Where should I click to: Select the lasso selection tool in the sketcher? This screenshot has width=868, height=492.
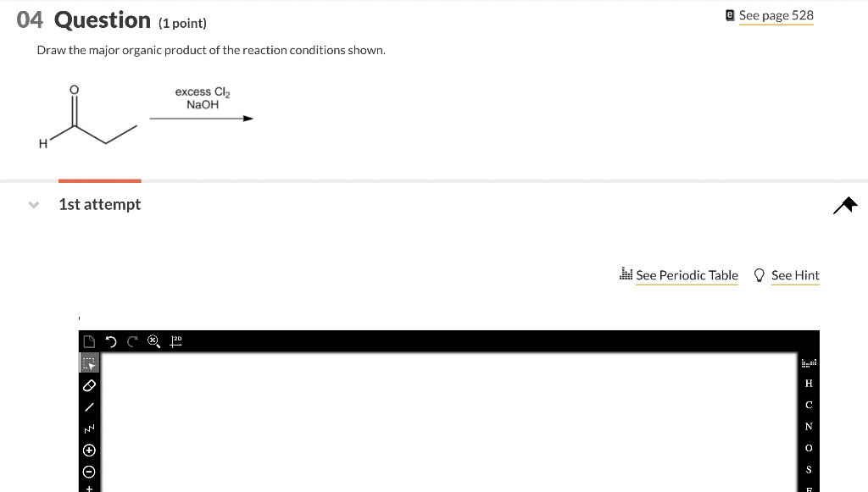coord(89,362)
